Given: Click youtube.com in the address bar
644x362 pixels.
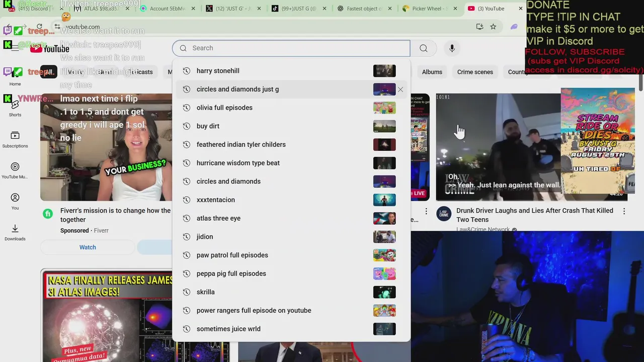Looking at the screenshot, I should 83,27.
